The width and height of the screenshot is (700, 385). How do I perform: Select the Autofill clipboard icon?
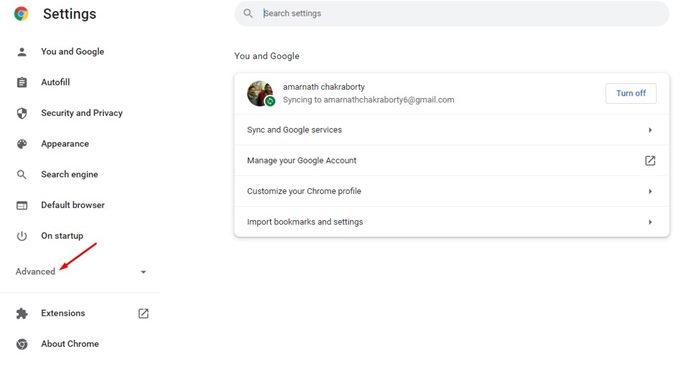[21, 82]
